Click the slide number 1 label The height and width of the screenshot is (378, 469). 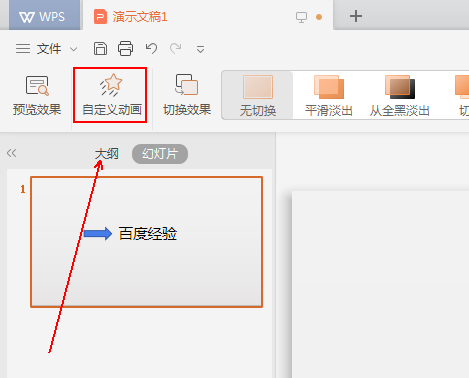23,189
